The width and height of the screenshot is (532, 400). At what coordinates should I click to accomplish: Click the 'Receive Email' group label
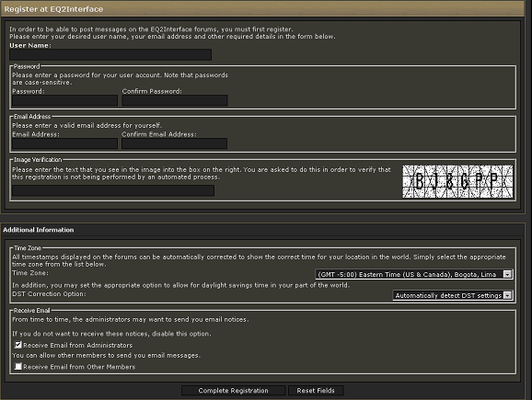[31, 311]
